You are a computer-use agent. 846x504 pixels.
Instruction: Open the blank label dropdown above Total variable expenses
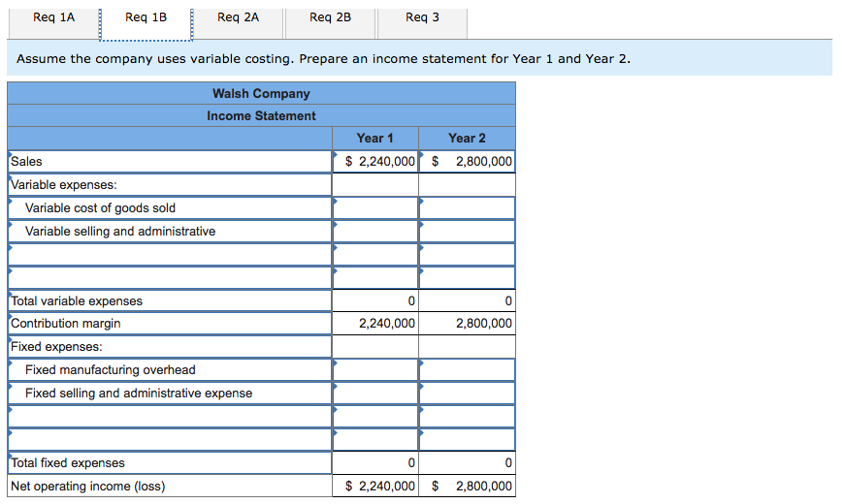coord(170,277)
